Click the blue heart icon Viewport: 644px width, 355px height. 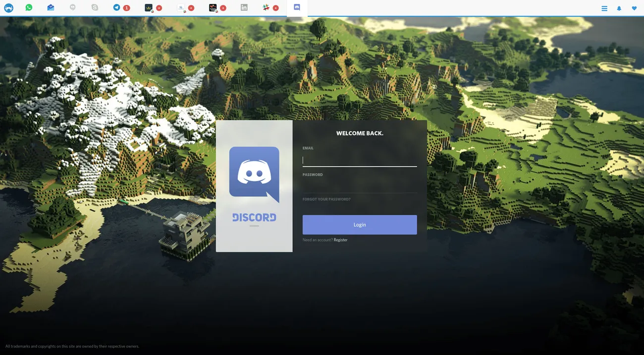634,8
